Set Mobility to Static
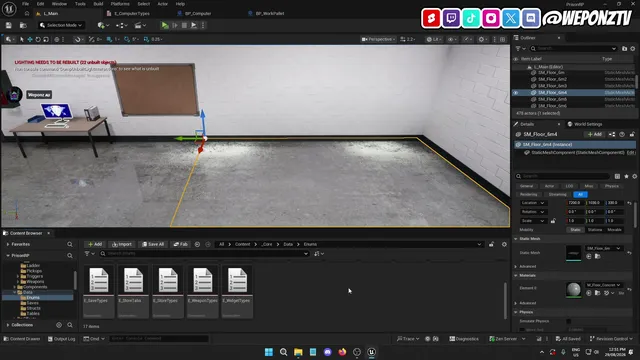640x360 pixels. (x=575, y=230)
